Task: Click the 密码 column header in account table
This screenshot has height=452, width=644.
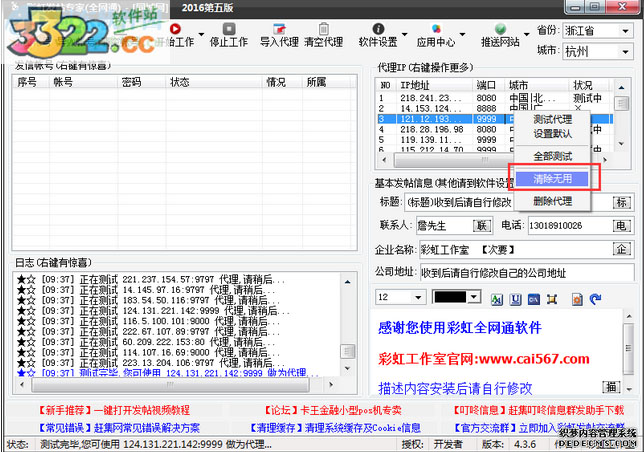Action: 142,82
